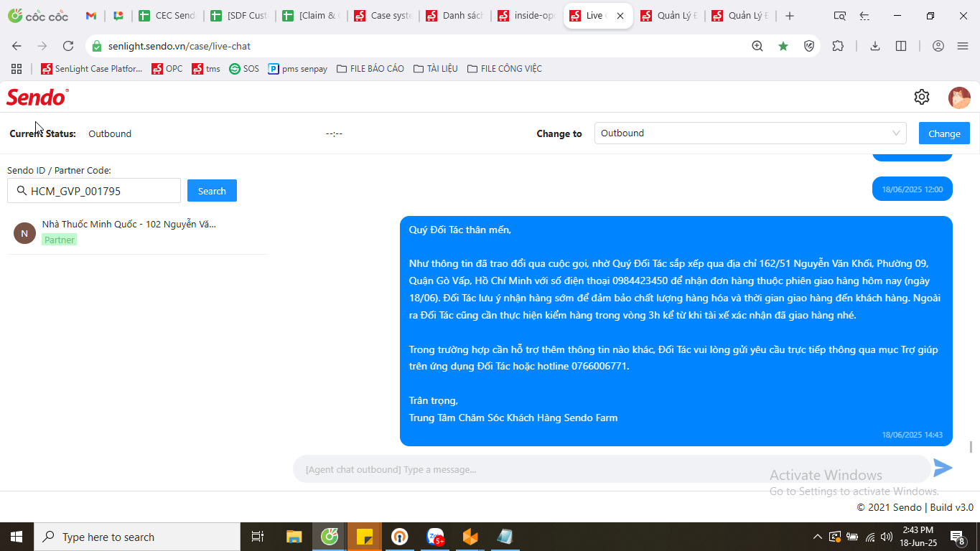Toggle the browser side panel icon
This screenshot has height=551, width=980.
901,46
